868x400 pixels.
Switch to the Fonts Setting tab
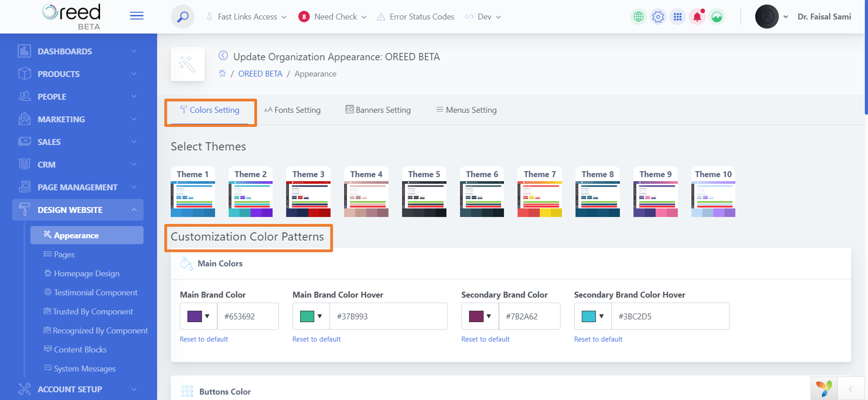(292, 110)
